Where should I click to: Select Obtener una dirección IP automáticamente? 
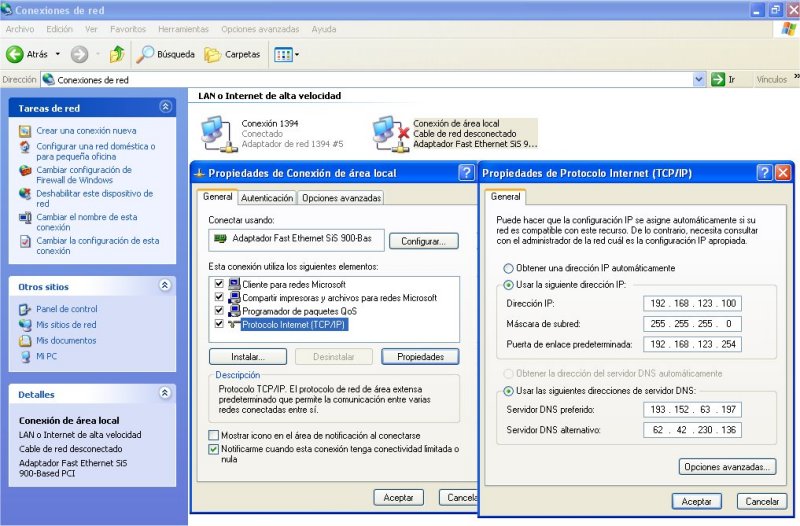point(509,268)
